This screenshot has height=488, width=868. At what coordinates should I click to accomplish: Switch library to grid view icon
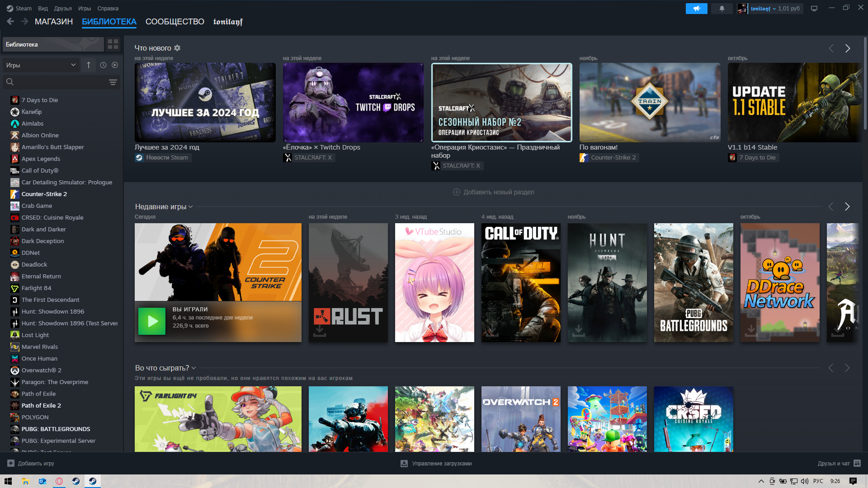(113, 44)
